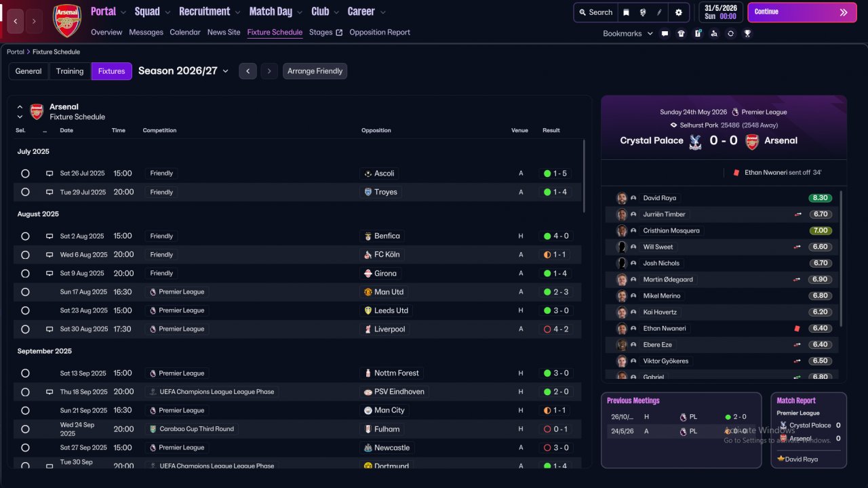Screen dimensions: 868x488
Task: Open the News Site tab
Action: (224, 33)
